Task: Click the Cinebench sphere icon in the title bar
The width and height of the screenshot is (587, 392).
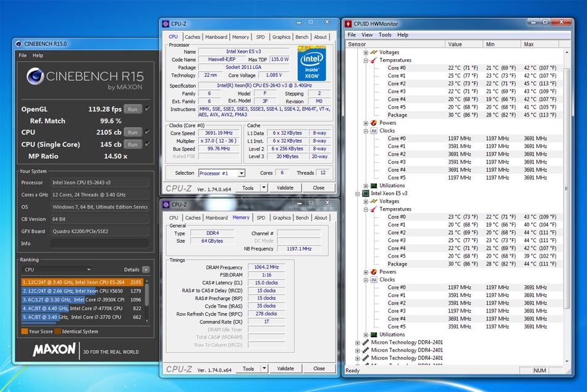Action: tap(19, 44)
